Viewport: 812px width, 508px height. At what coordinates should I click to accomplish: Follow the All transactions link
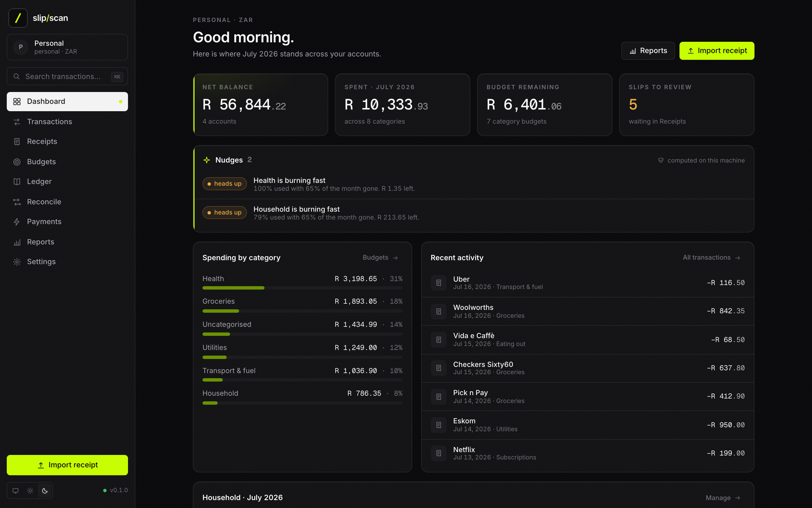711,258
